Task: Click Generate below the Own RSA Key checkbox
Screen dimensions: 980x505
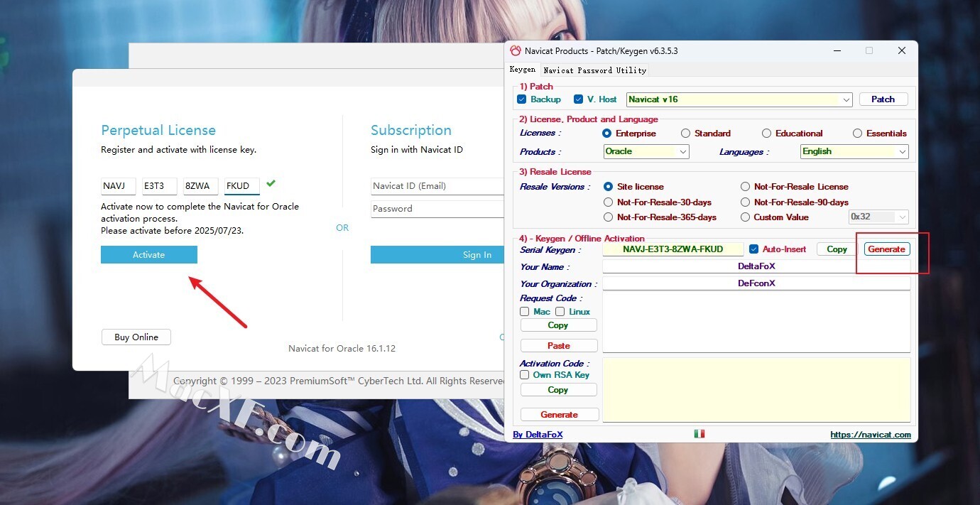Action: click(x=560, y=415)
